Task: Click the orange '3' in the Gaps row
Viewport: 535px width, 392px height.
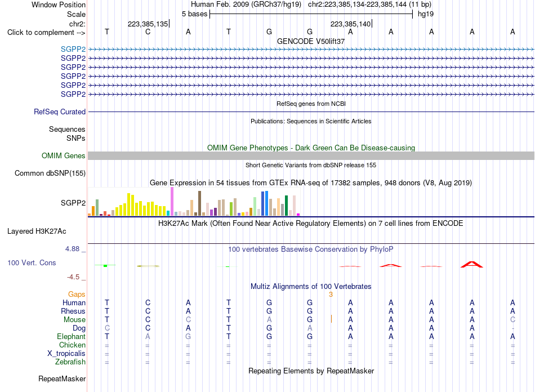Action: [x=331, y=295]
